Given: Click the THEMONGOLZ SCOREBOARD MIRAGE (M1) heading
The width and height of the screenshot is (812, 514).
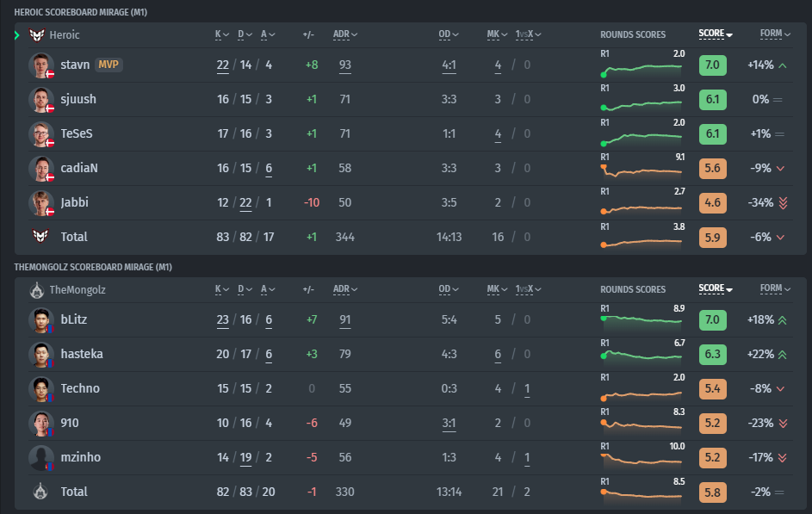Looking at the screenshot, I should point(93,267).
